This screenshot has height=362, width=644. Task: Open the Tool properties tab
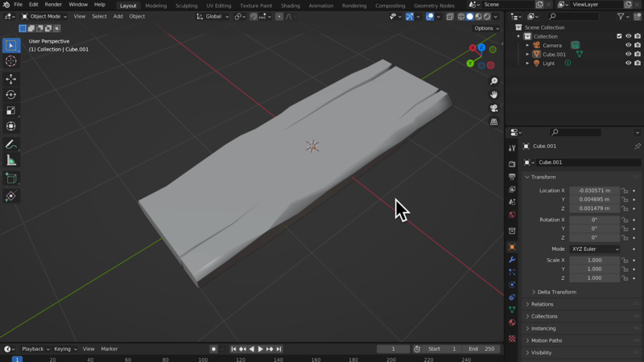(512, 148)
